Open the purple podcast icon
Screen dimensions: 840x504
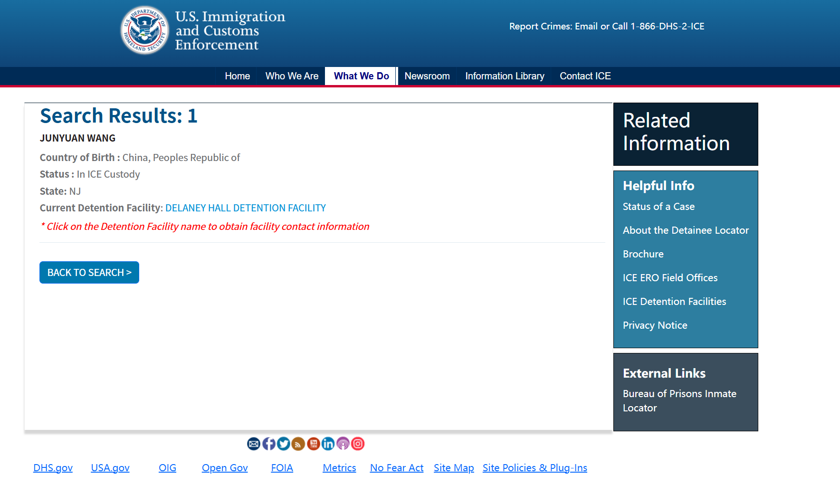343,444
